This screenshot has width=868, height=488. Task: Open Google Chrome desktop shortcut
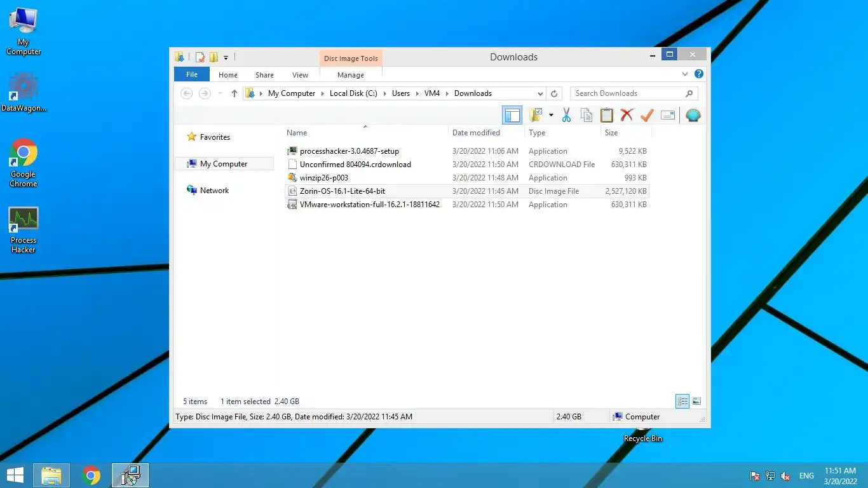tap(24, 163)
